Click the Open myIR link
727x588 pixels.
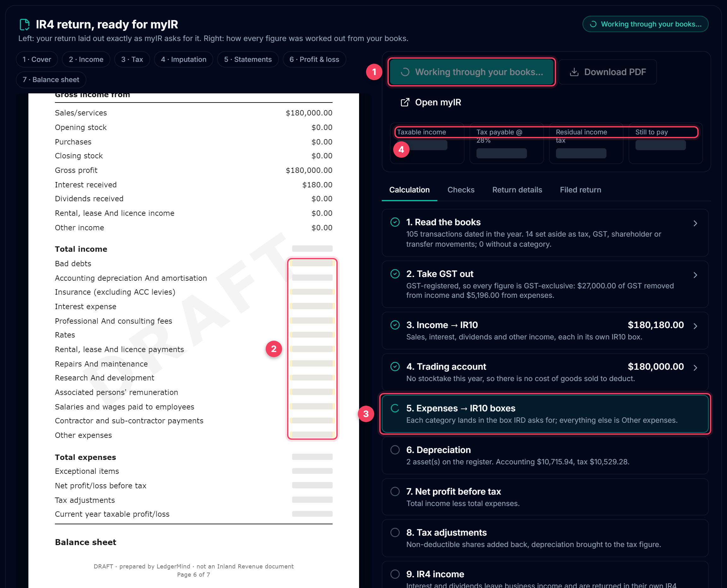(431, 102)
